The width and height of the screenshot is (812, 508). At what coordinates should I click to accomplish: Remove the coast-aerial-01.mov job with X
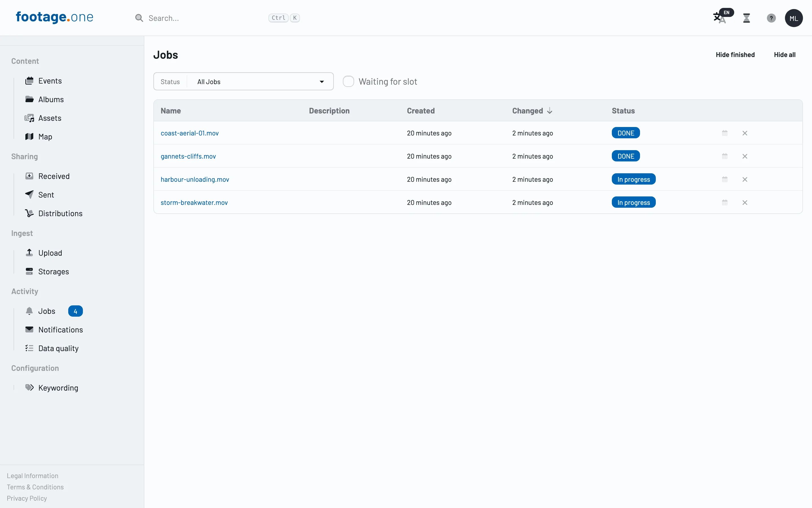(745, 133)
